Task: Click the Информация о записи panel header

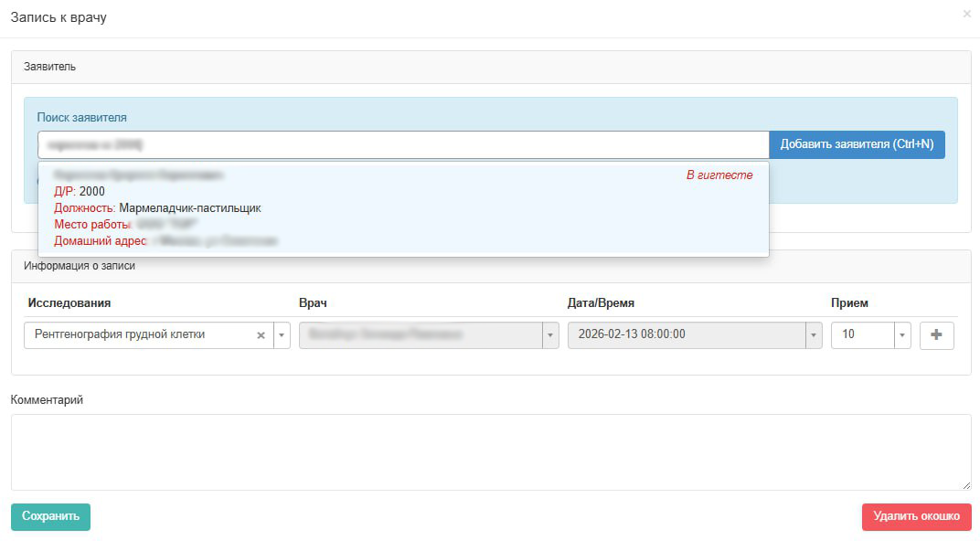Action: point(490,266)
